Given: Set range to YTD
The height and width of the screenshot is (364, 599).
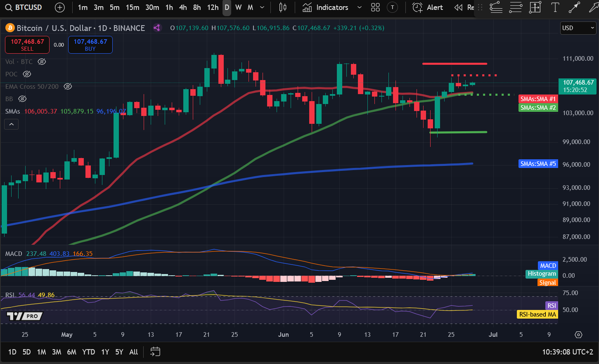Looking at the screenshot, I should pos(88,352).
